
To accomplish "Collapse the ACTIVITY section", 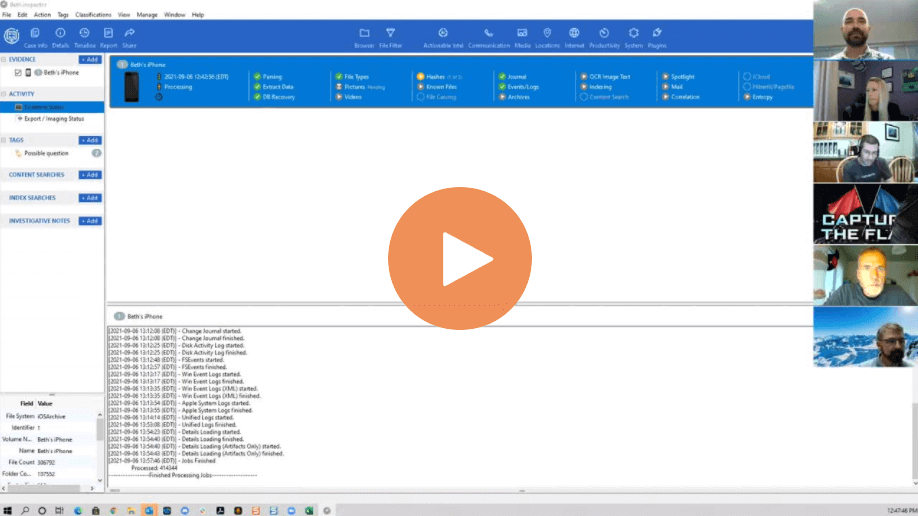I will point(4,94).
